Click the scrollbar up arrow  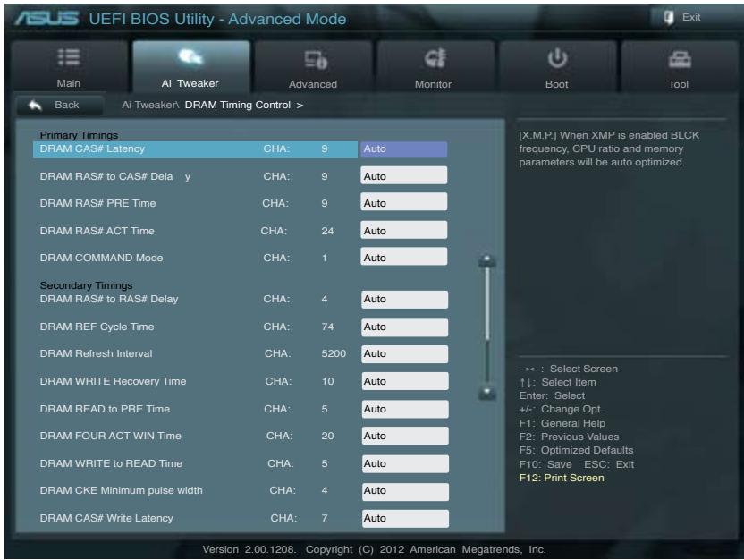[486, 260]
